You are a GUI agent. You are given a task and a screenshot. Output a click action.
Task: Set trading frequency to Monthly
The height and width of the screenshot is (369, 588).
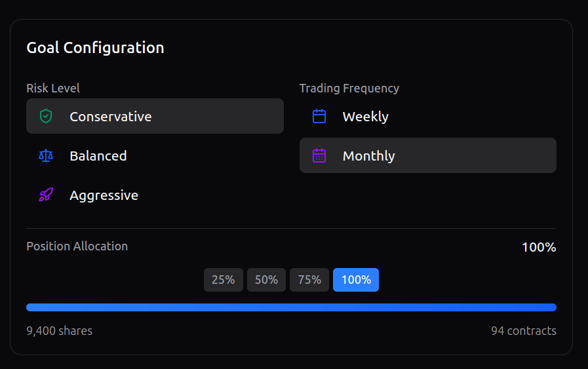point(427,156)
